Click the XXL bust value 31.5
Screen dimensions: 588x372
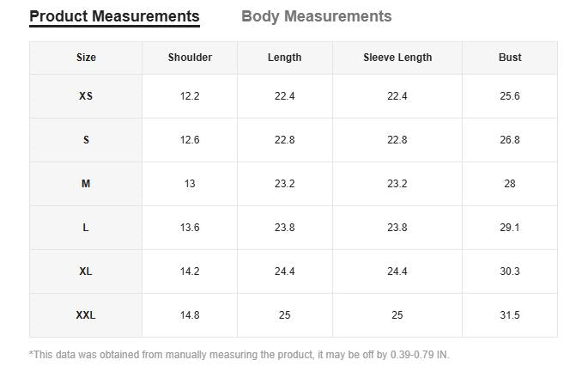(510, 315)
